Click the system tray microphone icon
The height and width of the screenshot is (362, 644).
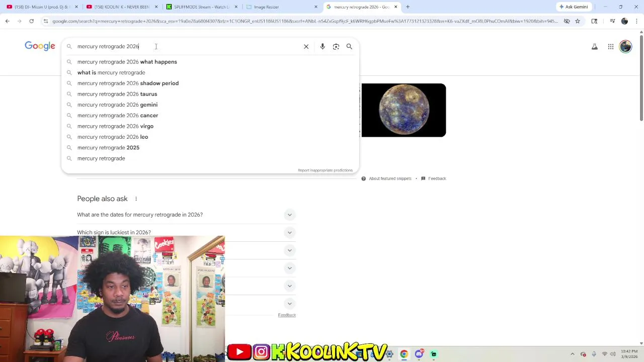pyautogui.click(x=594, y=354)
